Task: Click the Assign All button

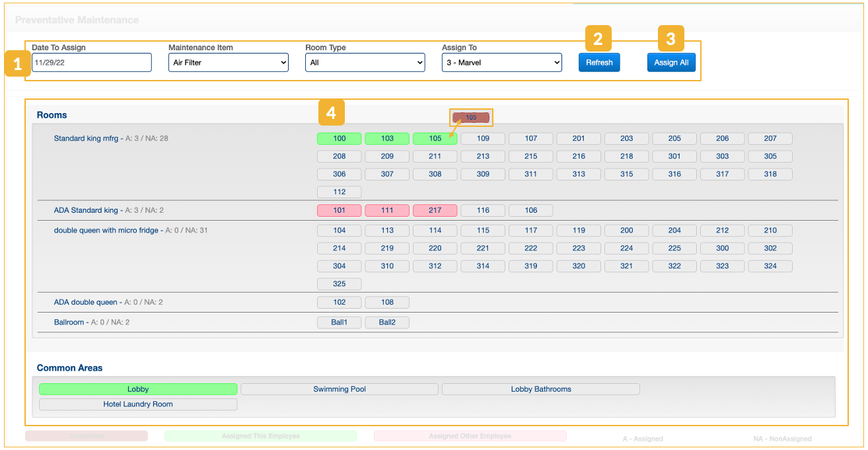Action: (x=671, y=63)
